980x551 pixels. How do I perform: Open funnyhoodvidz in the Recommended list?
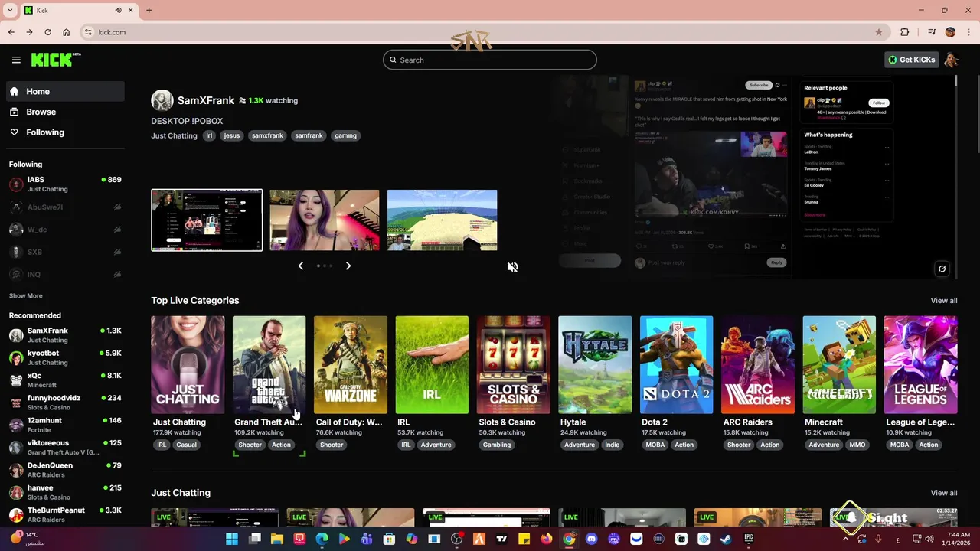point(66,403)
